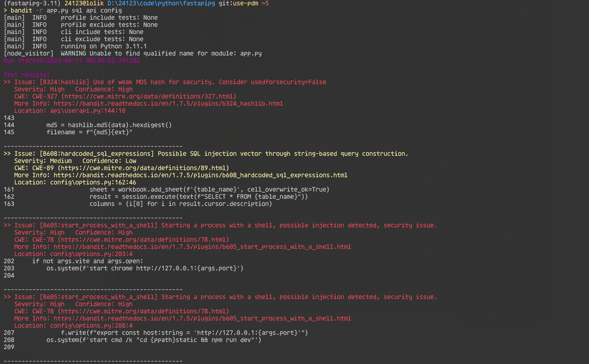The height and width of the screenshot is (364, 589).
Task: Click the B605 issue title above options.py:208:4
Action: coord(220,297)
